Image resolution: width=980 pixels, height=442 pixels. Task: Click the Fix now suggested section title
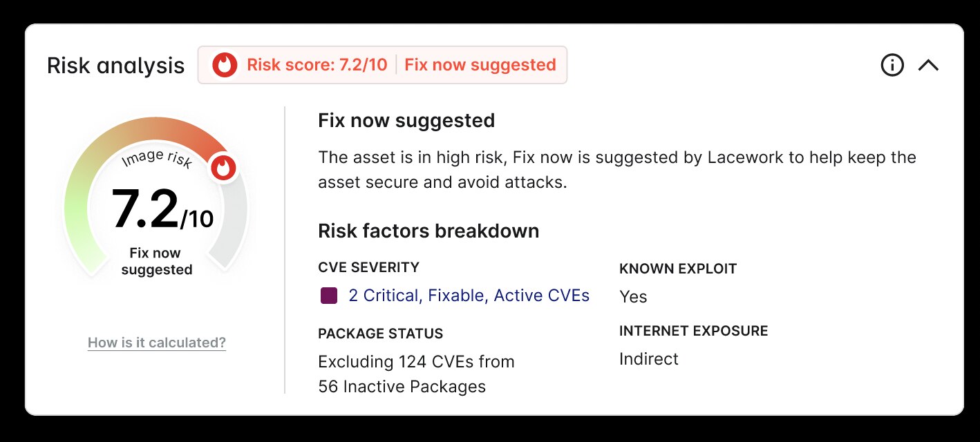pos(406,120)
